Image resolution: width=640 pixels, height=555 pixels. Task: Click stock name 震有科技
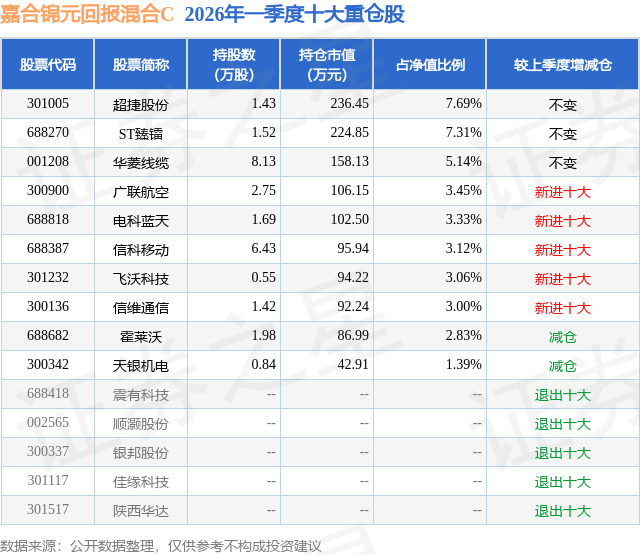(141, 395)
